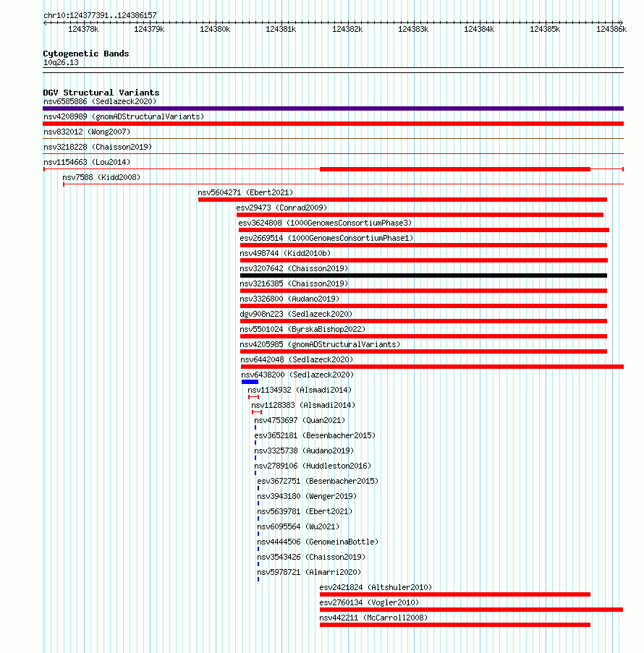
Task: Open nsv4208989 (gnomADStructuralVariants) label
Action: coord(124,116)
